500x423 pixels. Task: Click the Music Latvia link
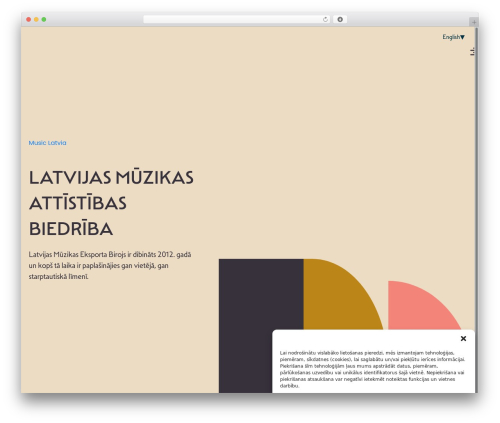click(47, 143)
